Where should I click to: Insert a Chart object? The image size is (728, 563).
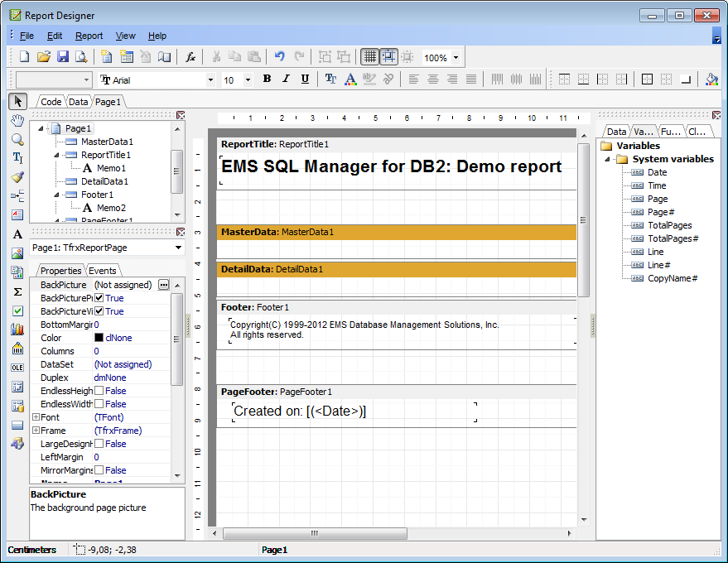tap(17, 330)
